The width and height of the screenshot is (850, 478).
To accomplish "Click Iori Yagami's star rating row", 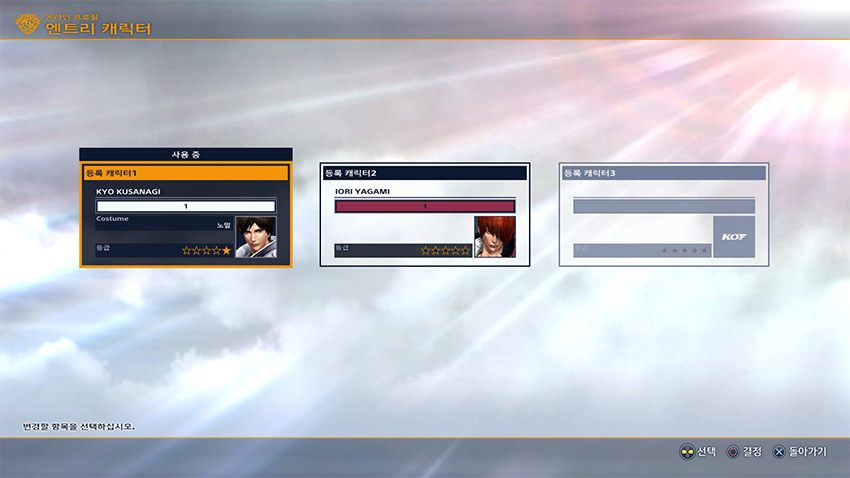I will point(445,250).
